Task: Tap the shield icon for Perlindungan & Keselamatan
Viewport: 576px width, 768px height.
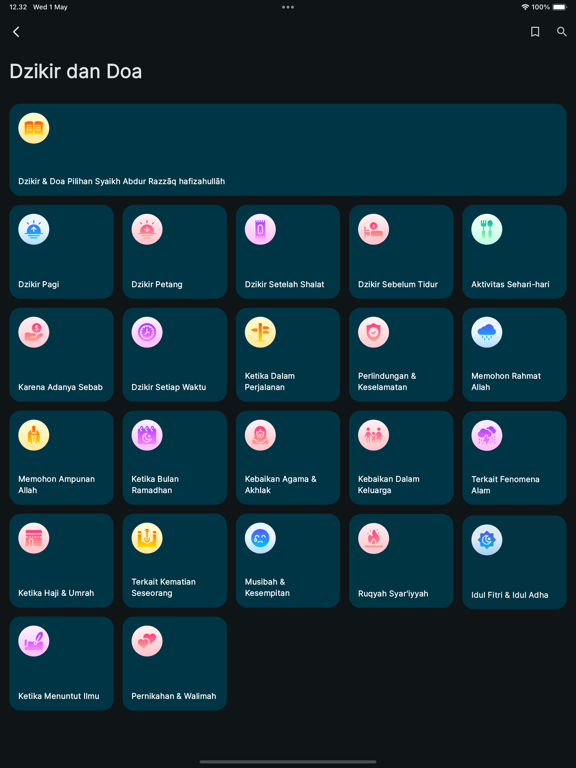Action: click(x=373, y=332)
